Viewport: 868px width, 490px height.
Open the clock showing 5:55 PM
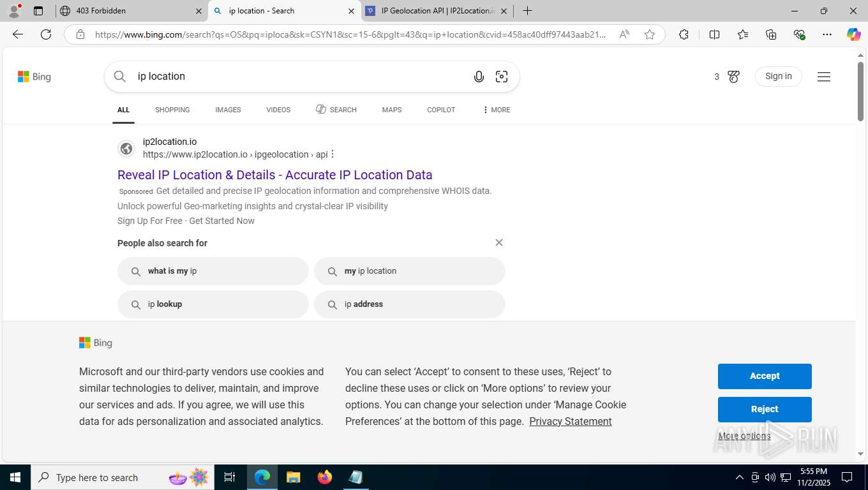[x=813, y=477]
